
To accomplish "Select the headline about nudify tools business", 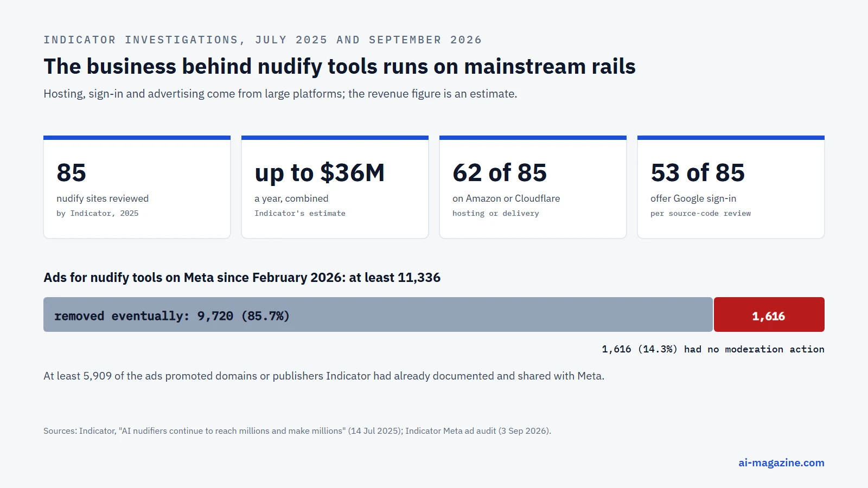I will (340, 67).
